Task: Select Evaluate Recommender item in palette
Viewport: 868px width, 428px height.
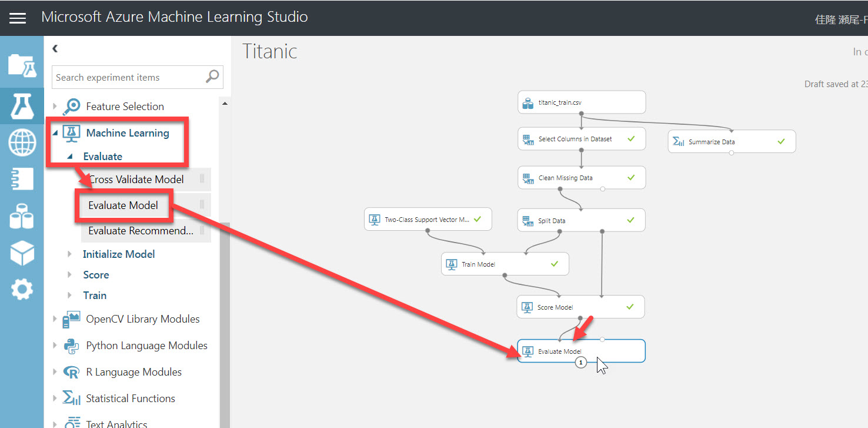Action: tap(146, 231)
